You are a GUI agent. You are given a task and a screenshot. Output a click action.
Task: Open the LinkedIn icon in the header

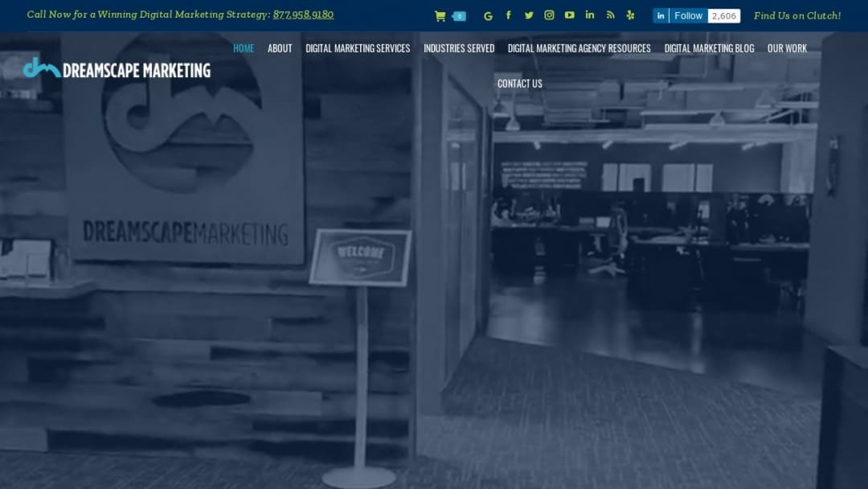(x=589, y=14)
